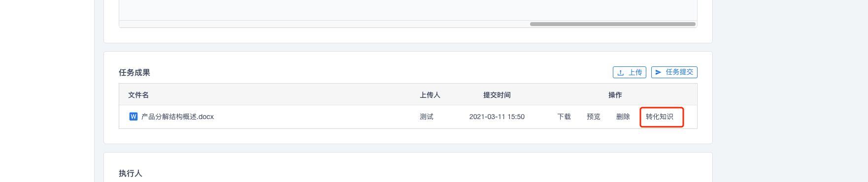
Task: Open the file name 产品分解结构概述.docx
Action: pos(177,117)
